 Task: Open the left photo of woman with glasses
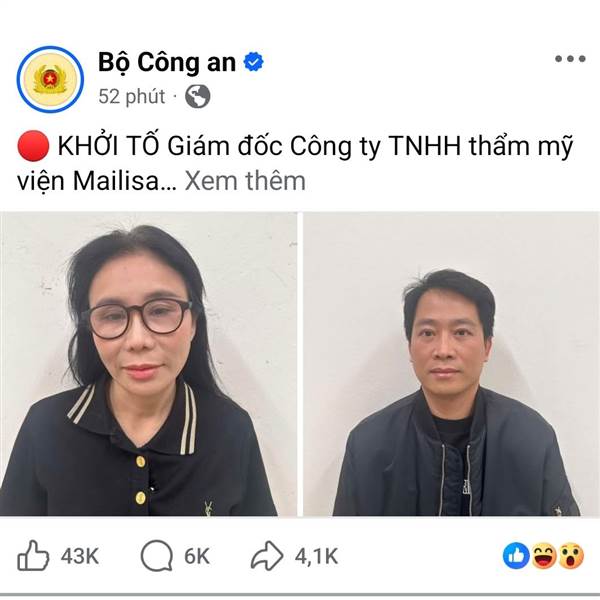click(148, 364)
